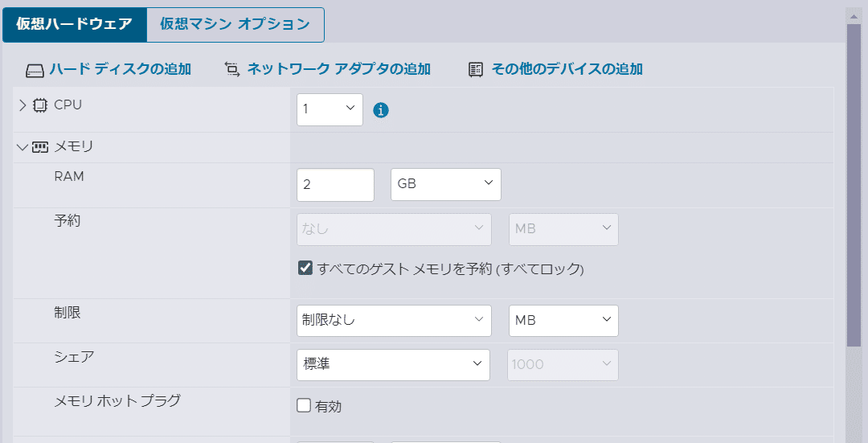The image size is (868, 443).
Task: Open the CPU count dropdown
Action: pyautogui.click(x=330, y=109)
